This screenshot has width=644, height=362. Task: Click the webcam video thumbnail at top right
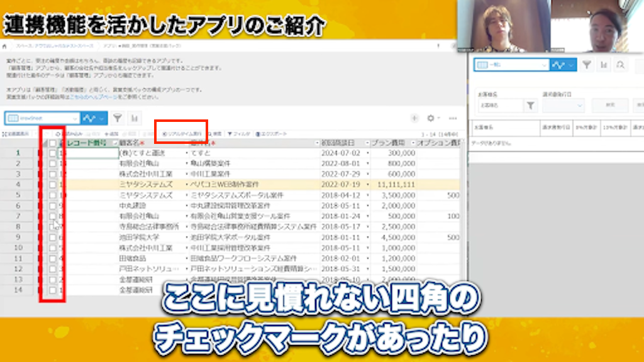pyautogui.click(x=550, y=26)
